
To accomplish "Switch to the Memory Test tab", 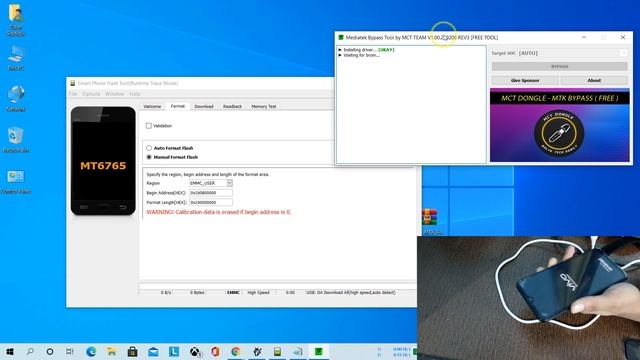I will click(x=264, y=107).
